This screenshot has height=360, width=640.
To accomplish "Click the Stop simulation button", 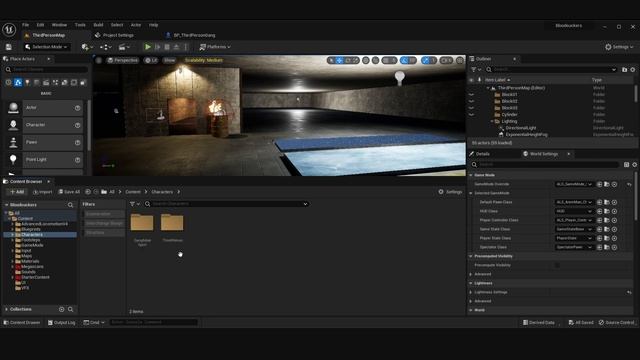I will [x=167, y=47].
